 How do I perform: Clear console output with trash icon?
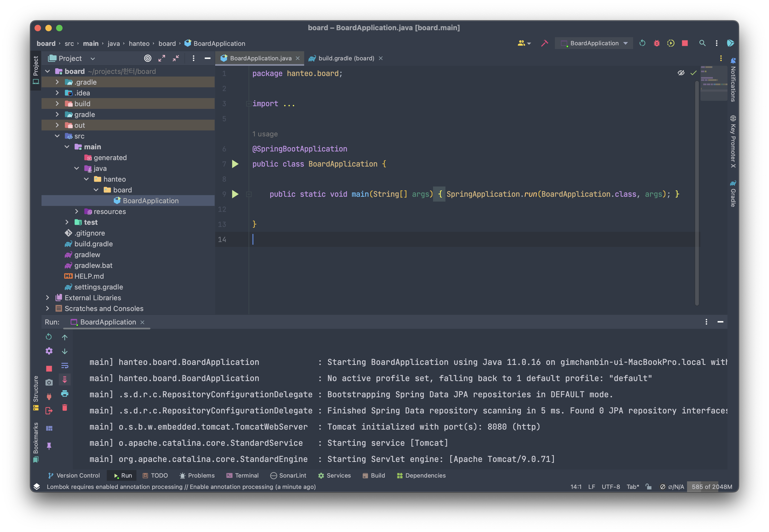[x=65, y=408]
